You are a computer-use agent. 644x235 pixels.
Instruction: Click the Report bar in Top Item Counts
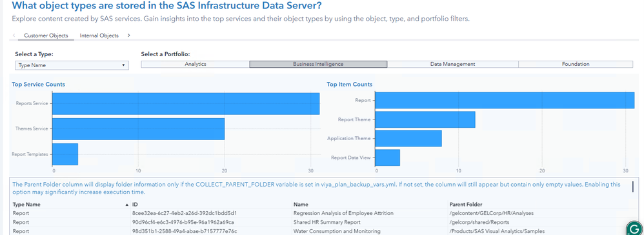(505, 100)
